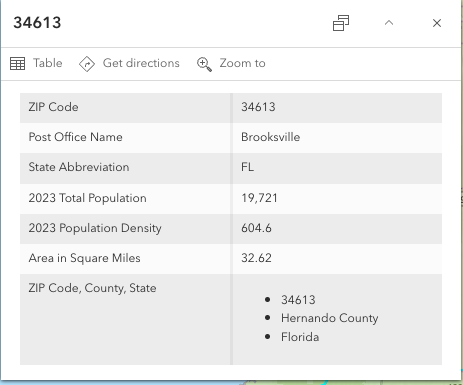
Task: Select the Area in Square Miles label
Action: (x=84, y=258)
